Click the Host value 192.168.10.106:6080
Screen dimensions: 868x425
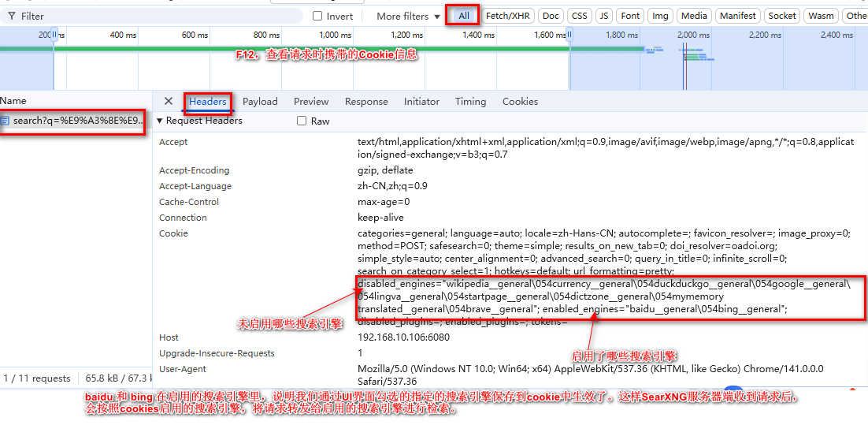coord(403,337)
